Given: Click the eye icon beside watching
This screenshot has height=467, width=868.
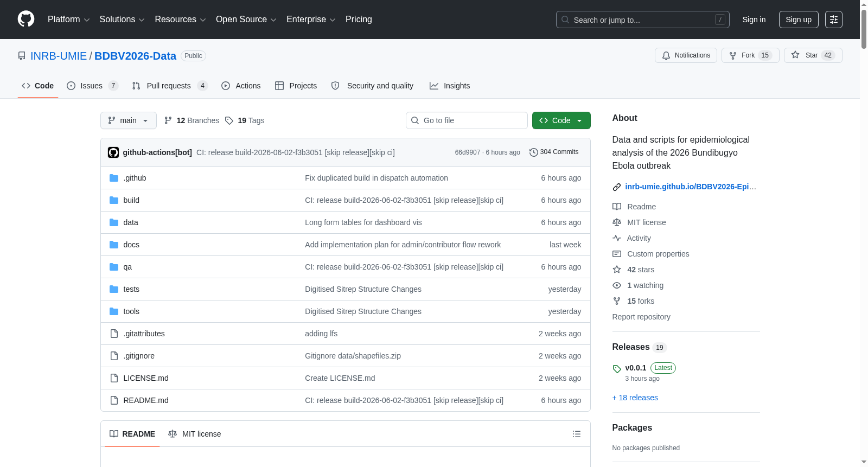Looking at the screenshot, I should [x=617, y=285].
